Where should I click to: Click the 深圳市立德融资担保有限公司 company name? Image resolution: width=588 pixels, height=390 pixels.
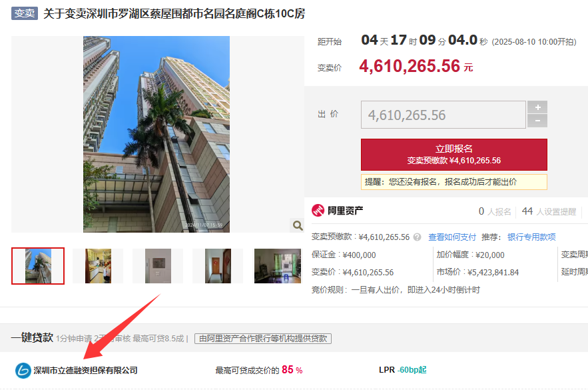coord(85,371)
